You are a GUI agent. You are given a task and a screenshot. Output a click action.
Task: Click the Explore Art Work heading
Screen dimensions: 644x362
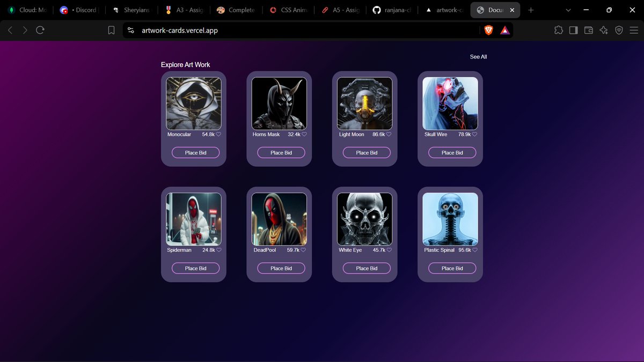point(185,65)
